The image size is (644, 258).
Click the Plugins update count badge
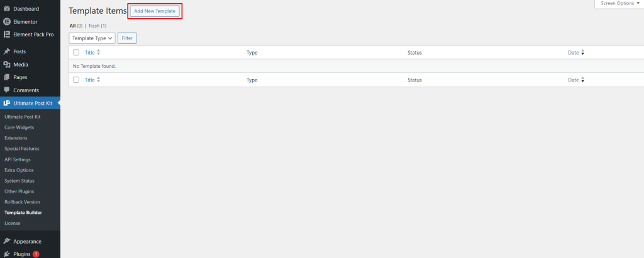tap(36, 254)
